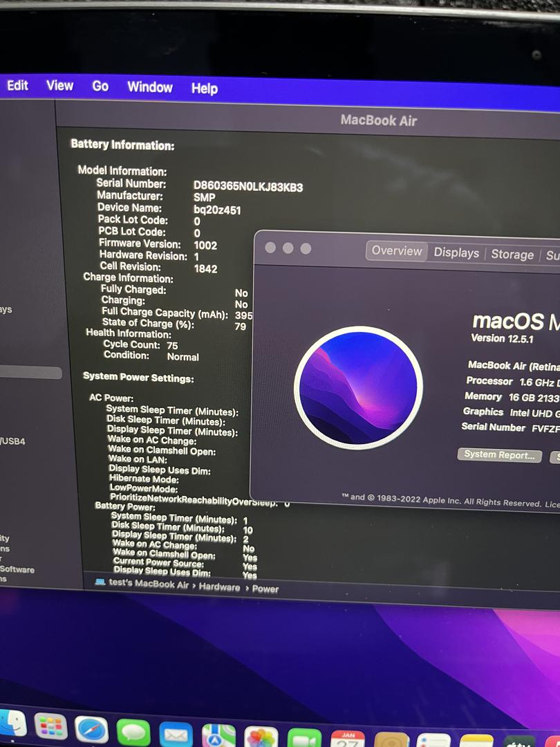
Task: Click the Battery Information heading
Action: click(123, 145)
